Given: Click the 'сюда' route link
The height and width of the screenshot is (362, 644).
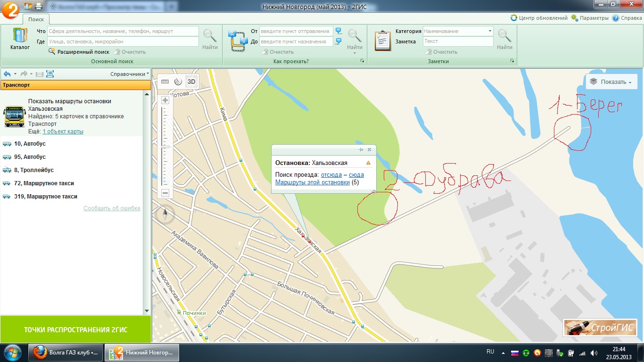Looking at the screenshot, I should pos(356,175).
